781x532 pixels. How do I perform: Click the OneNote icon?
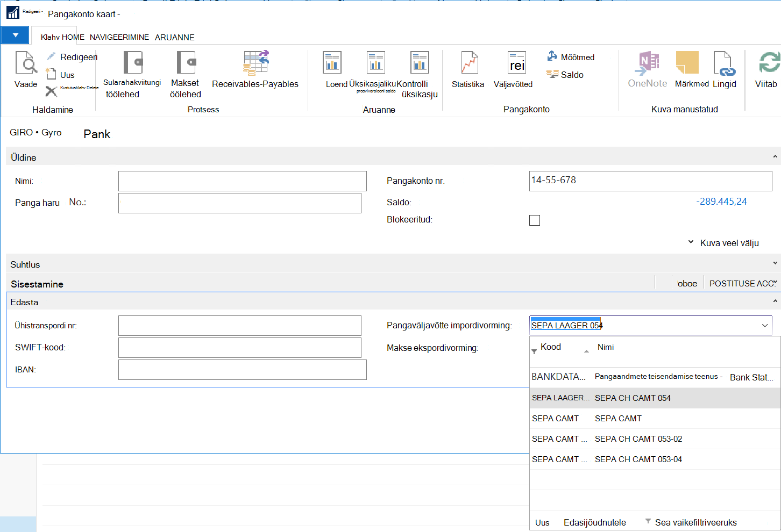pyautogui.click(x=648, y=63)
